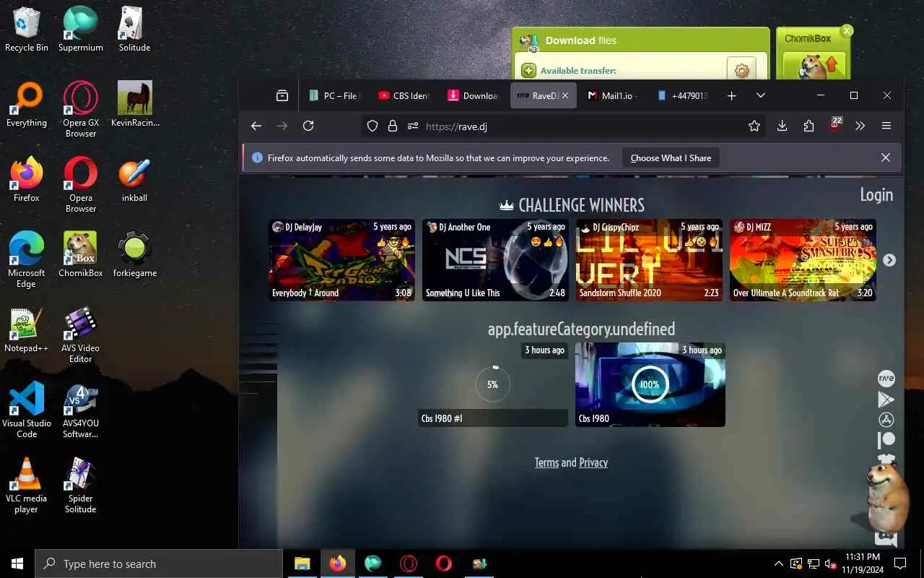The image size is (924, 578).
Task: Expand the list all tabs dropdown
Action: click(760, 95)
